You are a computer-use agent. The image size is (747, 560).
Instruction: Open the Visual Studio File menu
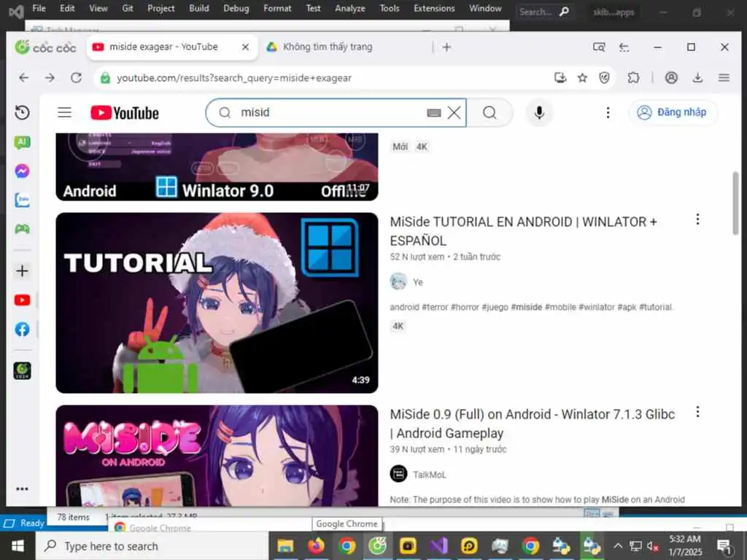pyautogui.click(x=39, y=8)
